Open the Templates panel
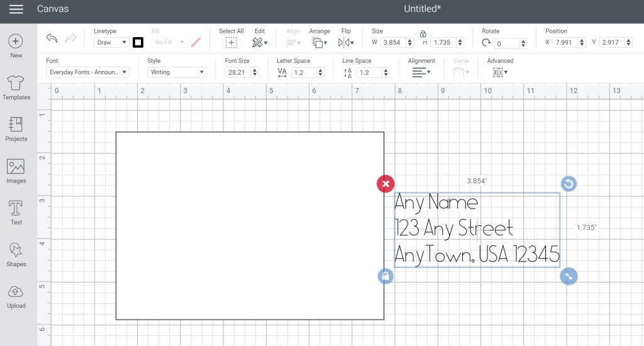The height and width of the screenshot is (346, 644). (x=16, y=88)
